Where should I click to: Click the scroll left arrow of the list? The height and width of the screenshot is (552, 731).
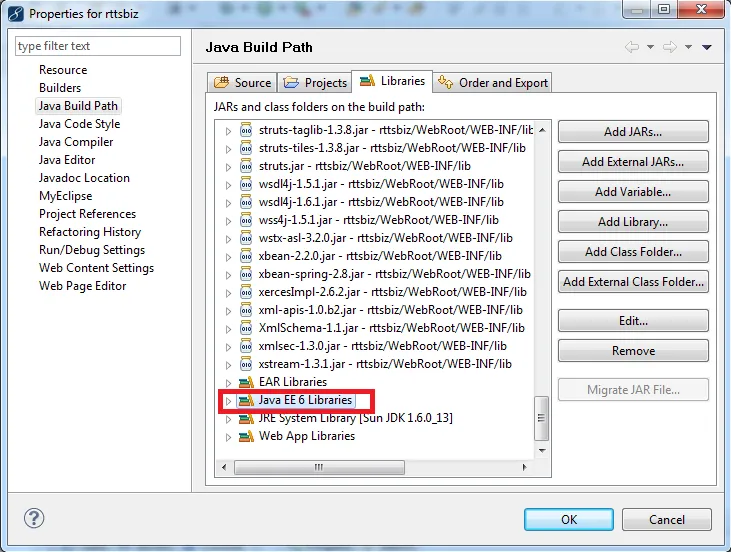pos(224,467)
